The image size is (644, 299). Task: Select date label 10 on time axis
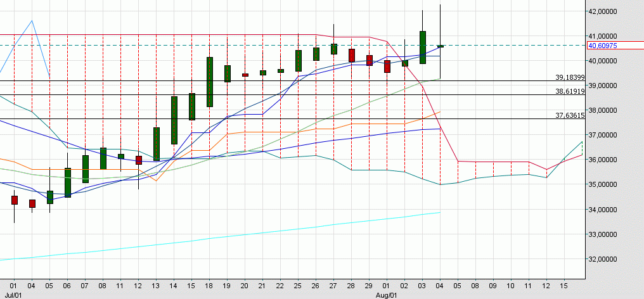pyautogui.click(x=511, y=286)
